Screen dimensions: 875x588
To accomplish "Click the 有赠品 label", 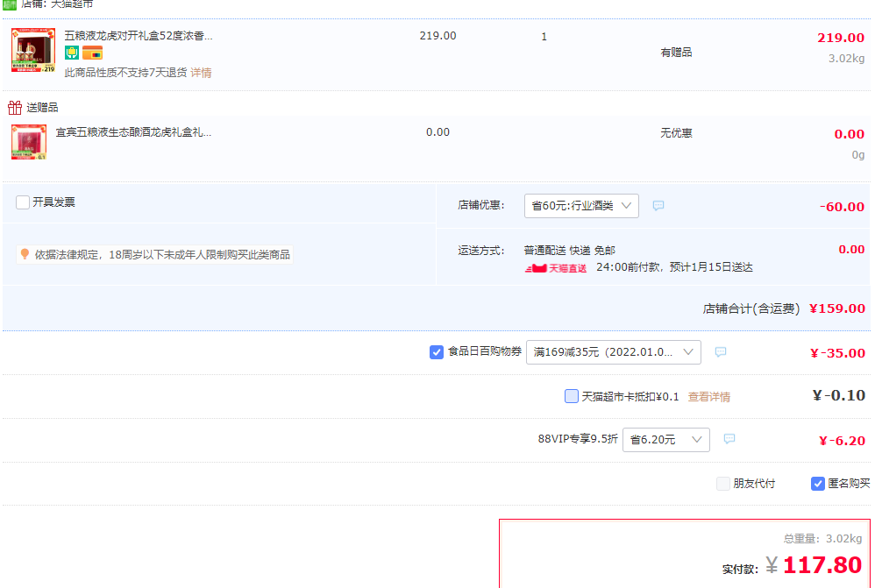I will (x=676, y=53).
